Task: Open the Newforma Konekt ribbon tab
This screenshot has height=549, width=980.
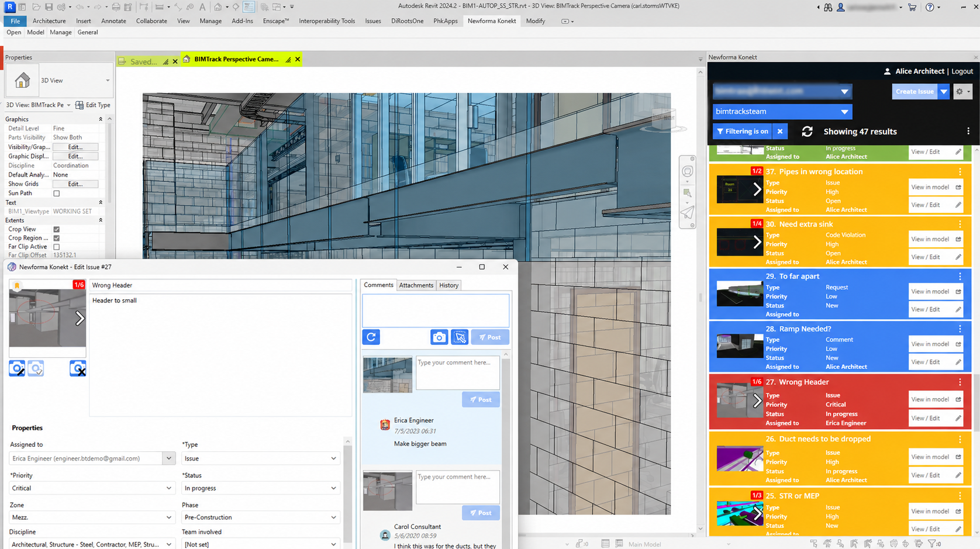Action: (x=492, y=21)
